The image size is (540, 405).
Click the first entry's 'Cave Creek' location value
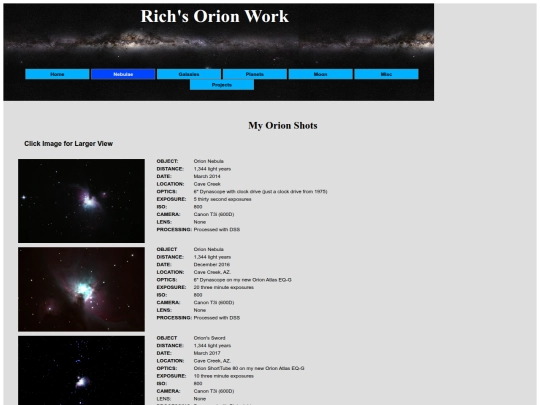click(207, 184)
